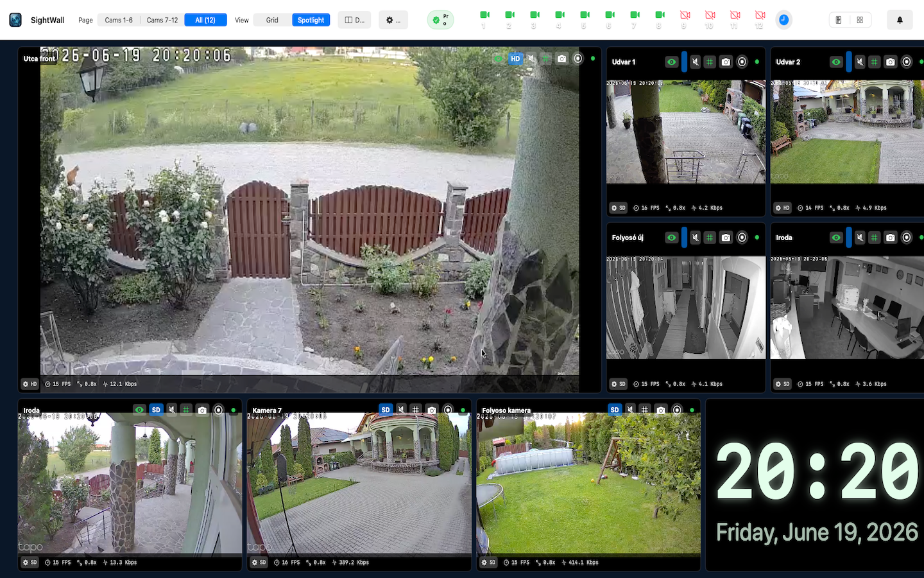Capture a snapshot of Utca front camera

562,58
